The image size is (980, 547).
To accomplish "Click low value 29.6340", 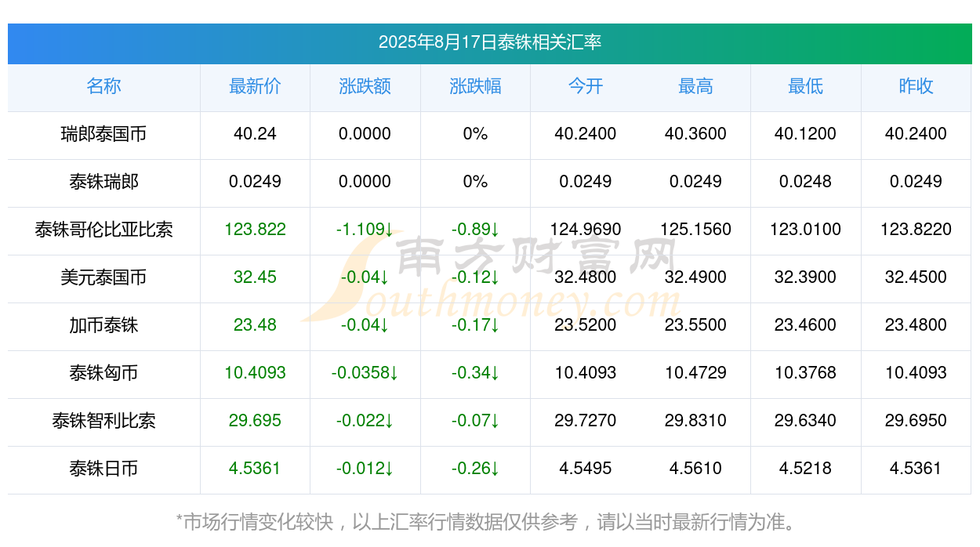I will point(805,421).
